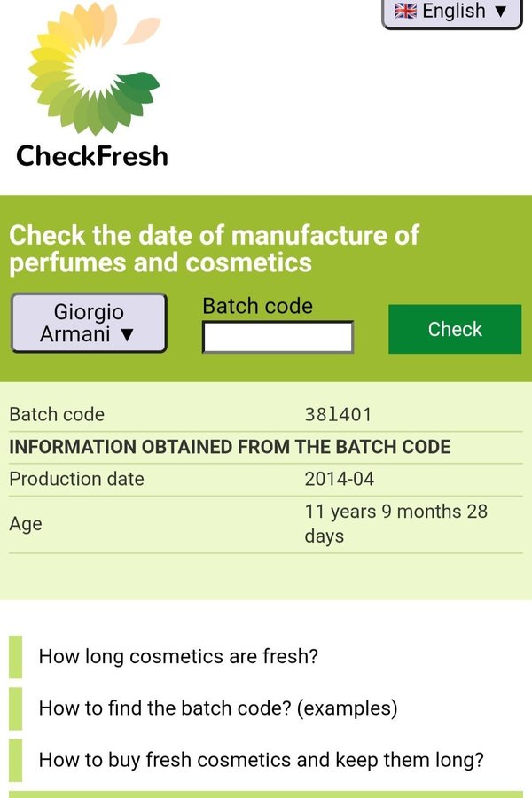
Task: Expand 'How to buy fresh cosmetics' section
Action: [262, 760]
